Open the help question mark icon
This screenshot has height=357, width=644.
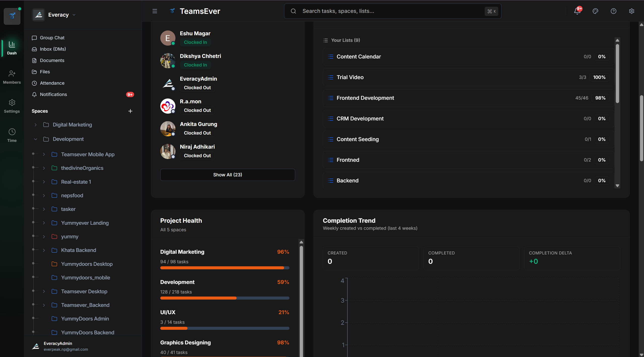pos(614,11)
